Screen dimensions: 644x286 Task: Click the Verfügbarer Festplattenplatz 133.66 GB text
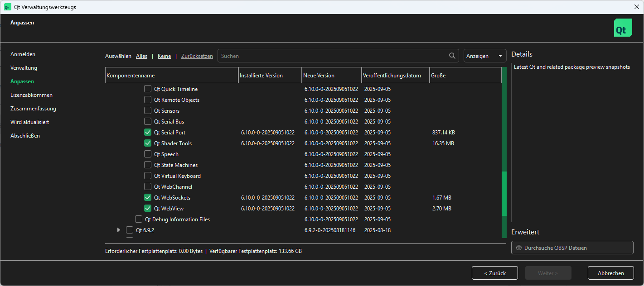(x=256, y=251)
